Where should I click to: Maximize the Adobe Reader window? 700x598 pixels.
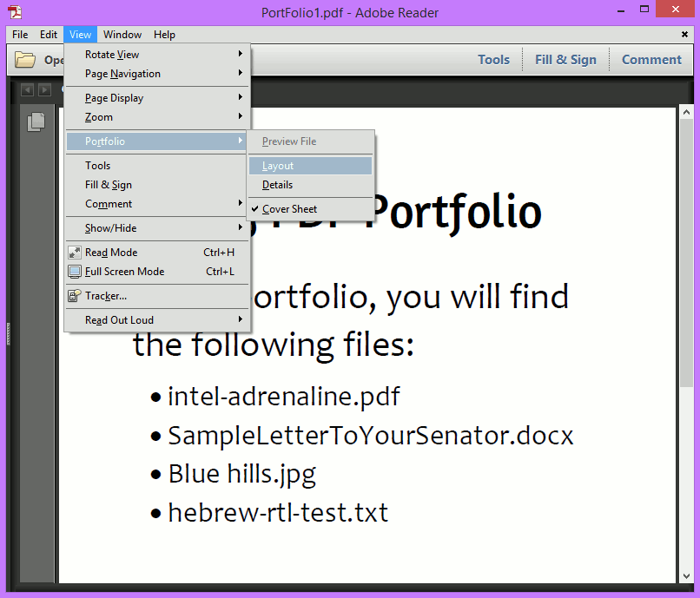pos(644,10)
